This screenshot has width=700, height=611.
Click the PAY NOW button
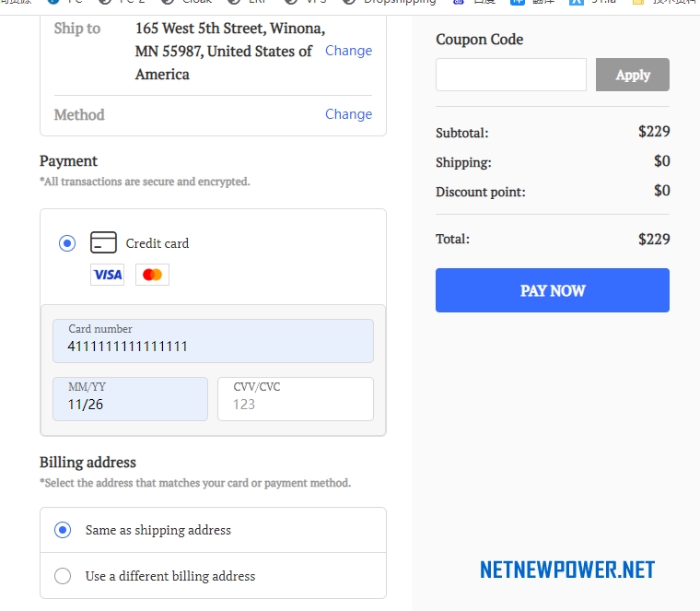pos(553,290)
